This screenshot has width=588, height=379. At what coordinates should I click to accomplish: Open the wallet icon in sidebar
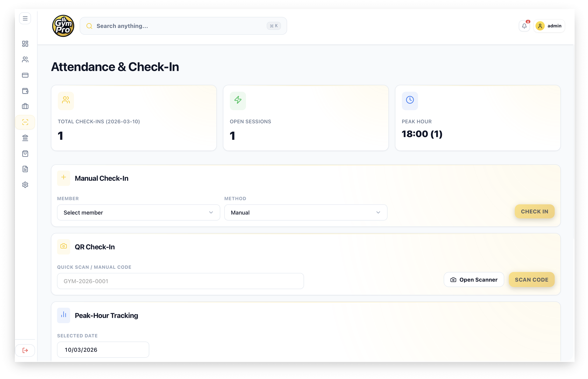tap(25, 91)
